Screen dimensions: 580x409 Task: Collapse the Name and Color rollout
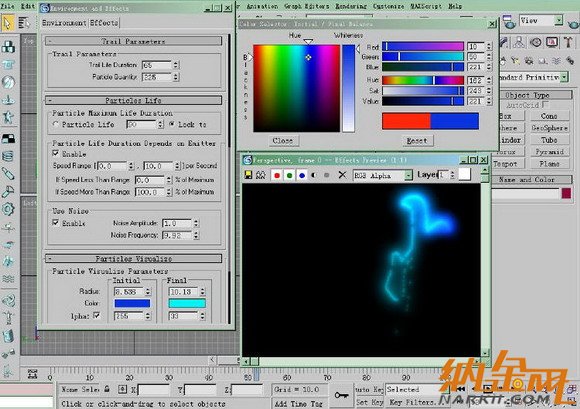coord(532,180)
